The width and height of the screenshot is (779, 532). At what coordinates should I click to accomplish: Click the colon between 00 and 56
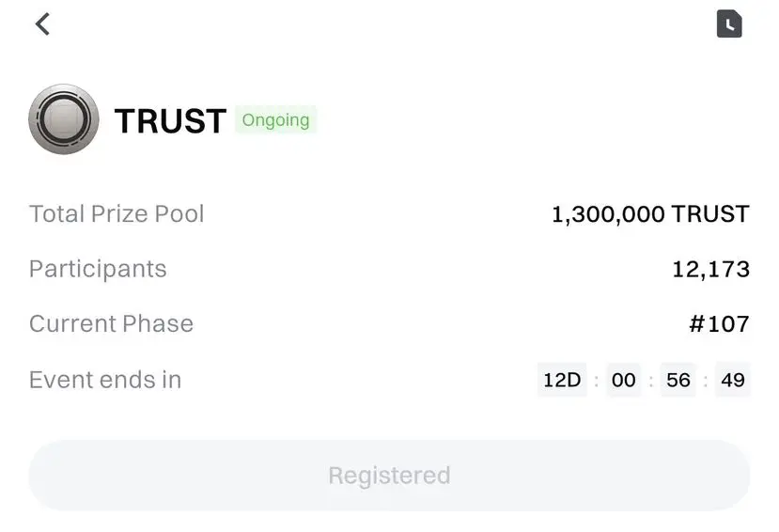click(650, 381)
